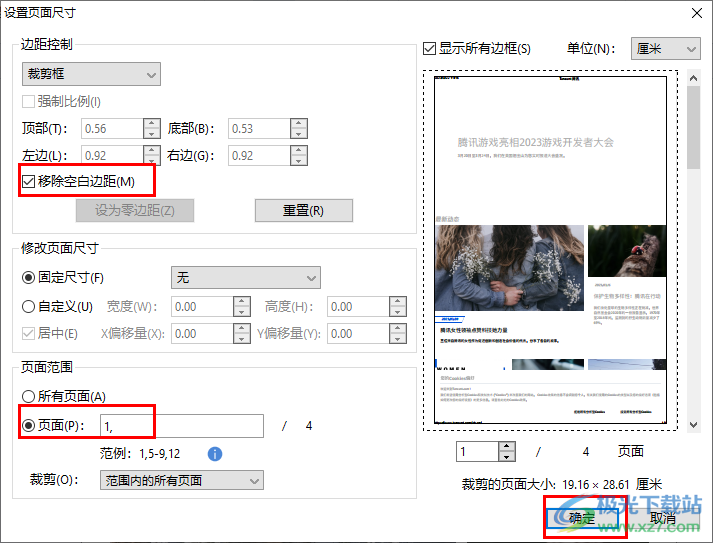Decrease the X偏移量 with down arrow
The image size is (713, 543).
coord(242,339)
